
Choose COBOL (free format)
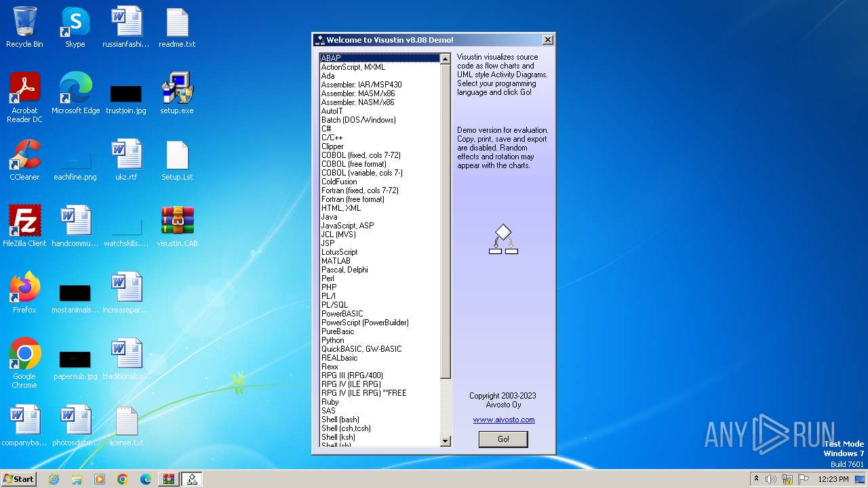pos(380,164)
